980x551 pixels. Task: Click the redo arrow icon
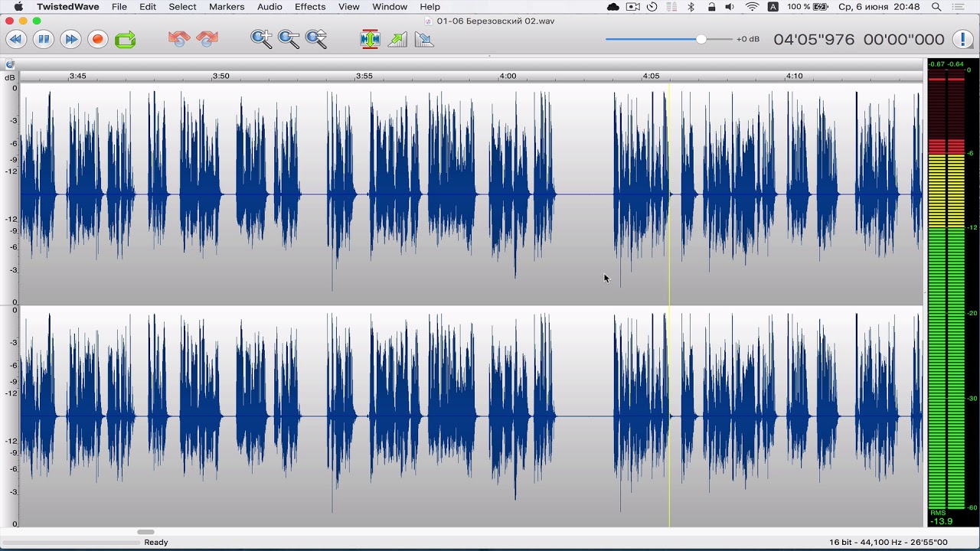coord(207,39)
